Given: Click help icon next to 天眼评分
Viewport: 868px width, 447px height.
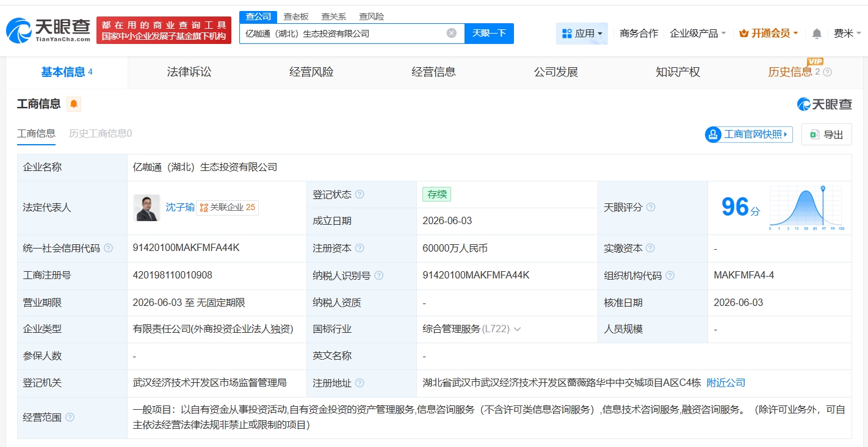Looking at the screenshot, I should [x=651, y=207].
